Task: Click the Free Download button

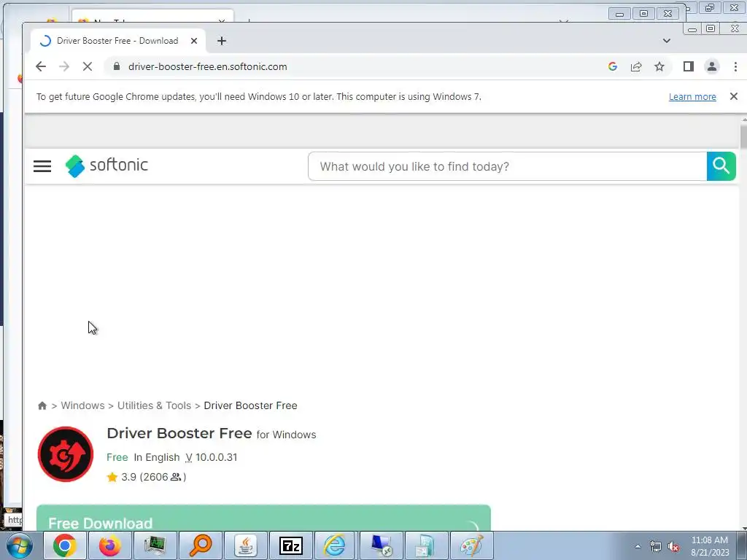Action: (x=263, y=518)
